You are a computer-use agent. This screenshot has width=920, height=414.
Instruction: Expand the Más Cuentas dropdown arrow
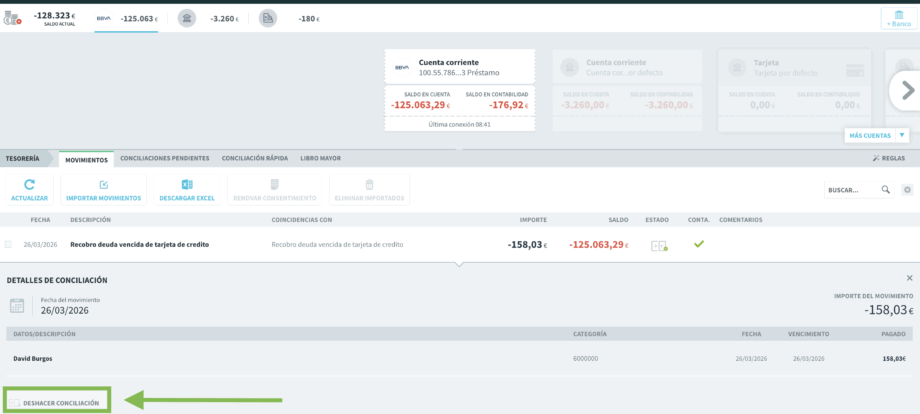pos(902,135)
